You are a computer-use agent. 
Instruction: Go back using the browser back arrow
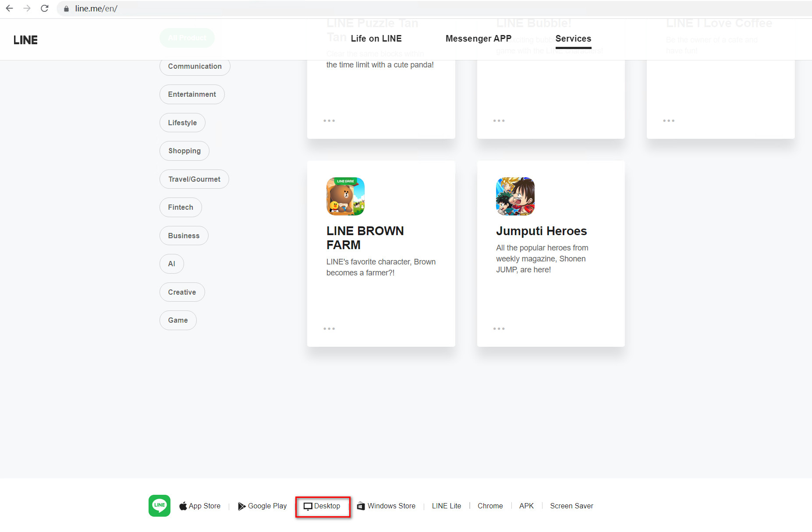click(9, 8)
